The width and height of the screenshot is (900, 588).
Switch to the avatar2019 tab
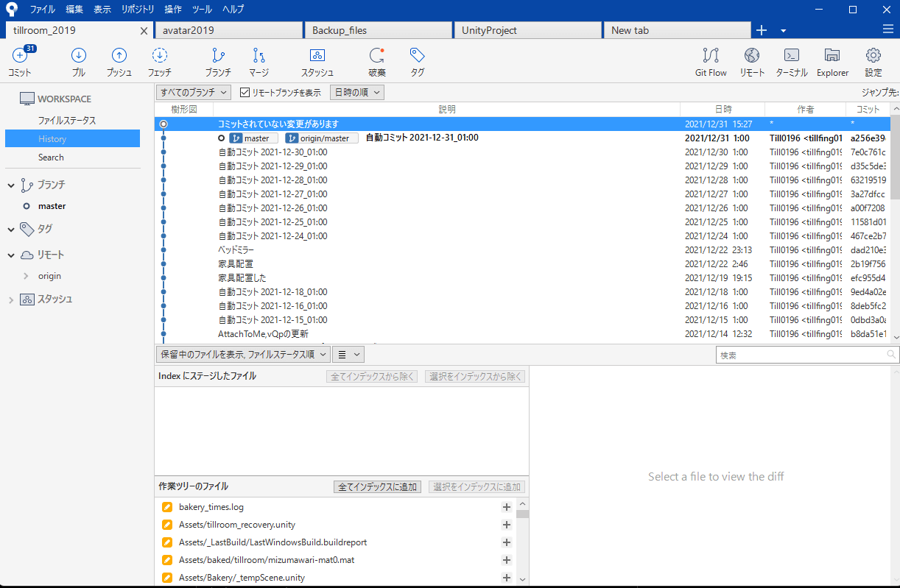click(x=228, y=30)
